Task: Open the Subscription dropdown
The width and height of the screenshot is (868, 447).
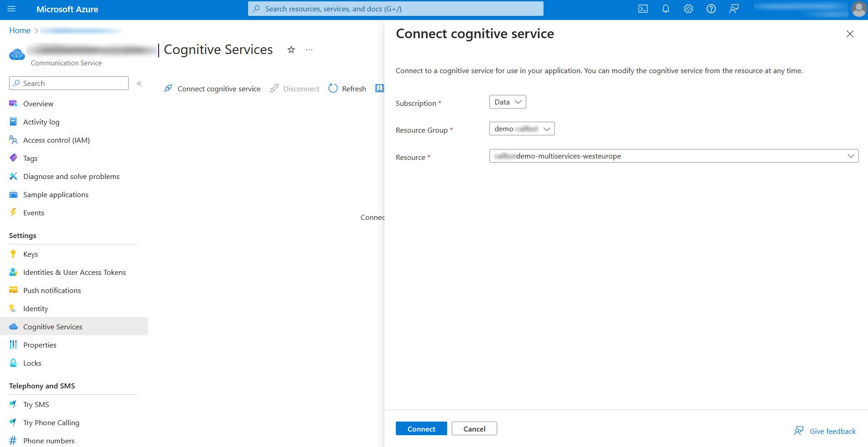Action: [508, 102]
